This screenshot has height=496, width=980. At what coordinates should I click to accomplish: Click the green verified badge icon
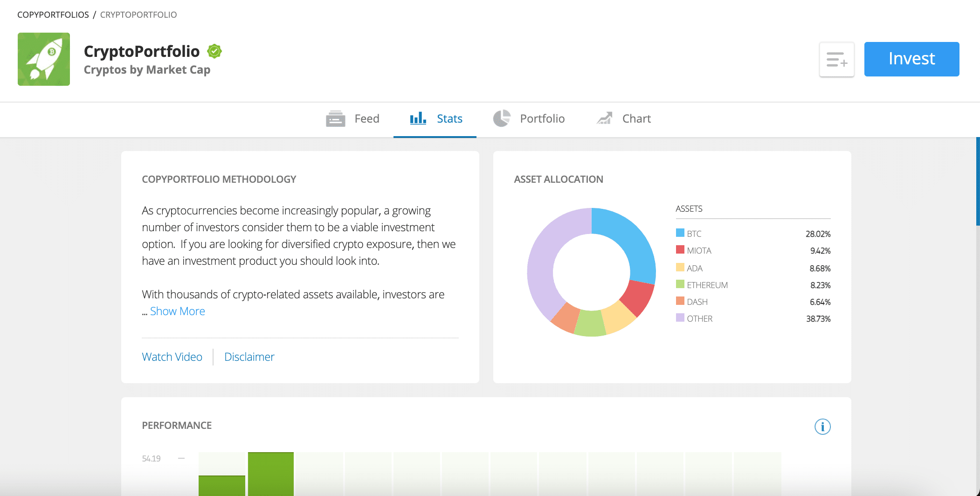click(214, 51)
